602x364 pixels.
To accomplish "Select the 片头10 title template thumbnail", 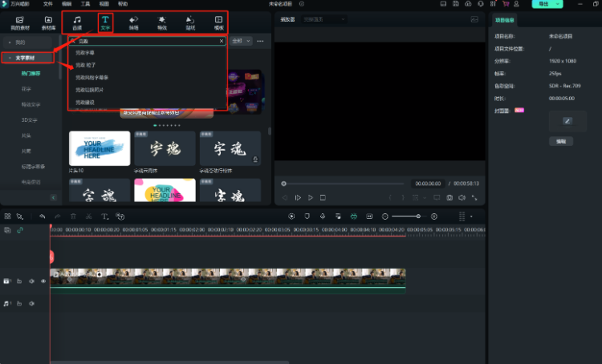I will [99, 148].
